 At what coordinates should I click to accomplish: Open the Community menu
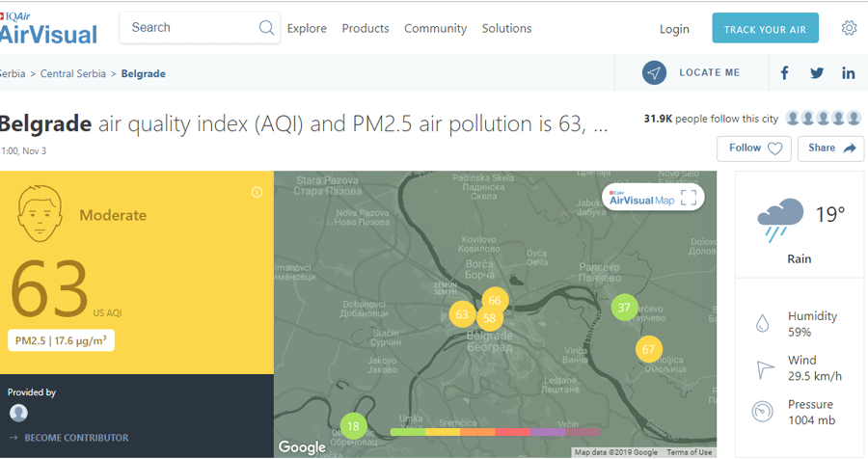pyautogui.click(x=435, y=29)
